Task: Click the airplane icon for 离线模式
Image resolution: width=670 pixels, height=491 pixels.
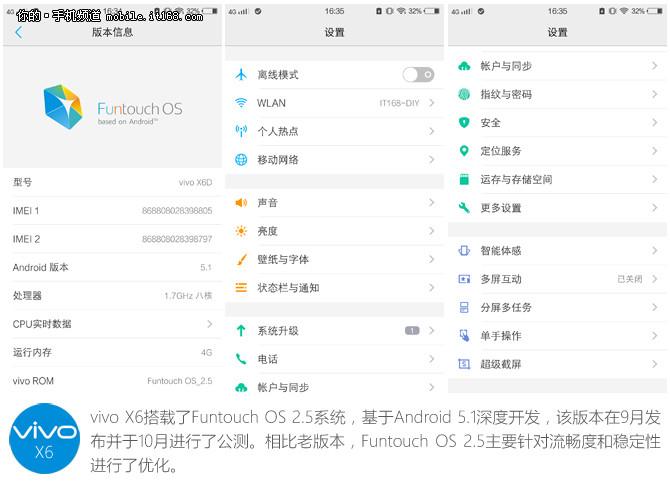Action: (x=241, y=75)
